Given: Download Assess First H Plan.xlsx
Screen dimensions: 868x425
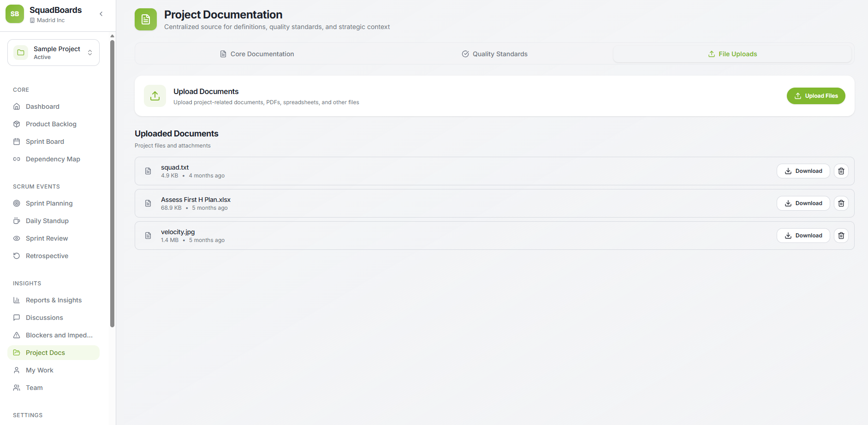Looking at the screenshot, I should click(x=803, y=203).
